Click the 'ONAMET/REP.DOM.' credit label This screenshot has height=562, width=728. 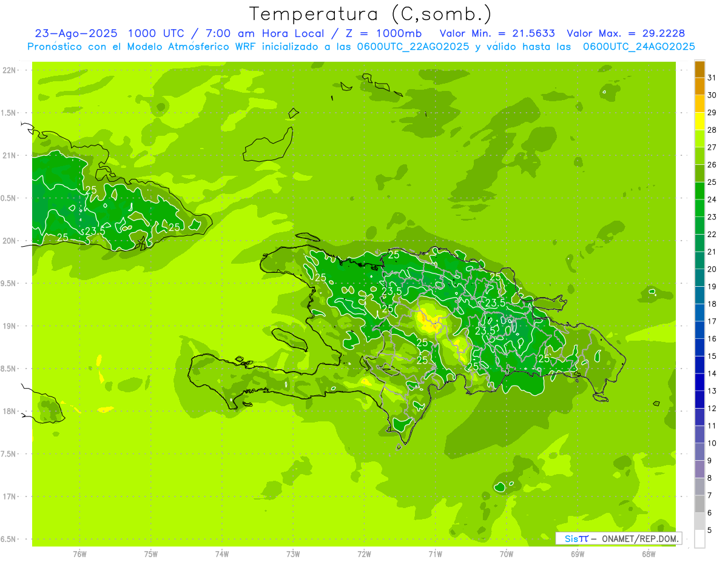tap(640, 538)
